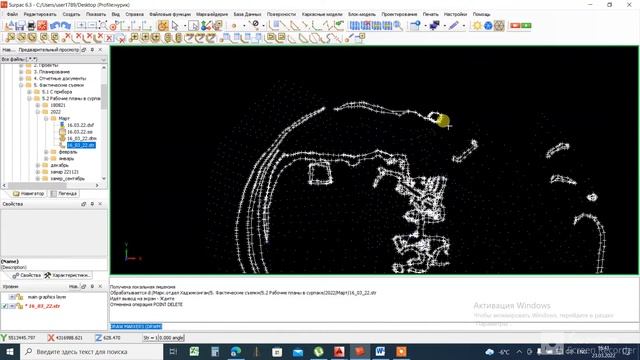Click the Windows Start button
640x360 pixels.
[10, 351]
